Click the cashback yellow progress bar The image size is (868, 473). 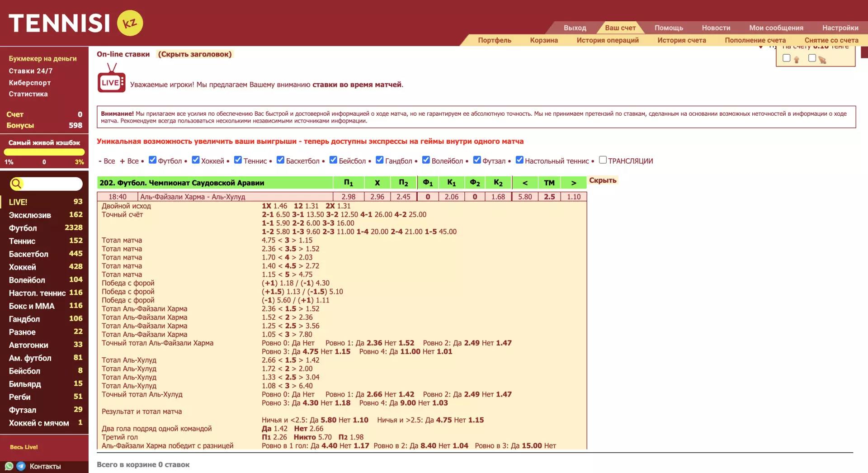[44, 152]
